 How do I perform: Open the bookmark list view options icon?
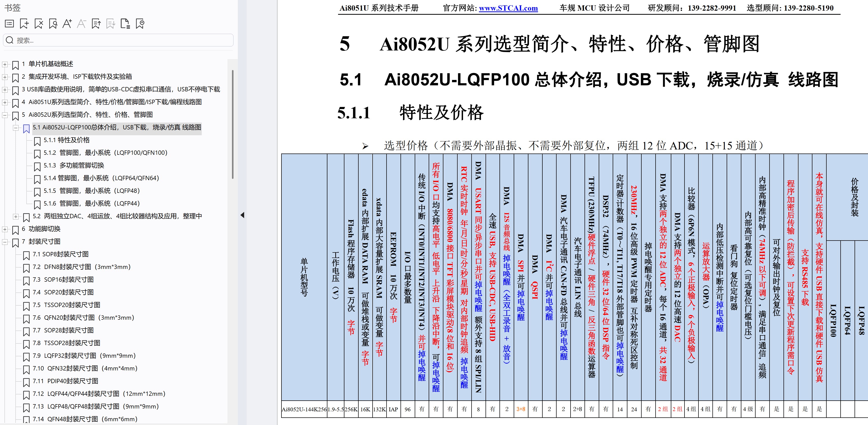(9, 24)
